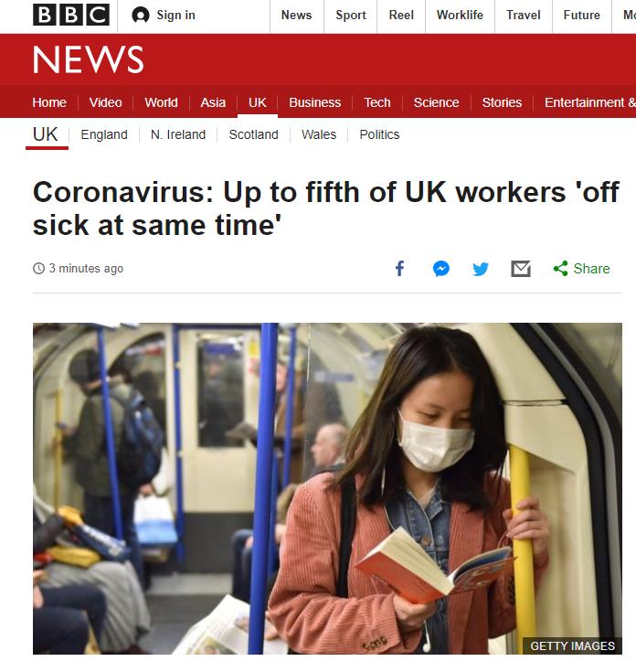Share via Messenger icon
Image resolution: width=636 pixels, height=672 pixels.
click(440, 269)
